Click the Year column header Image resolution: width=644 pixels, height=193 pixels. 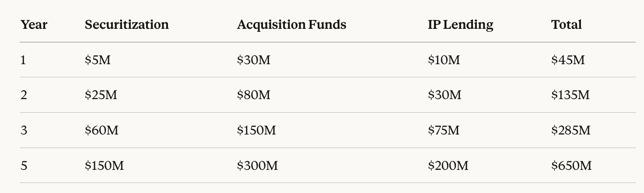pyautogui.click(x=34, y=25)
